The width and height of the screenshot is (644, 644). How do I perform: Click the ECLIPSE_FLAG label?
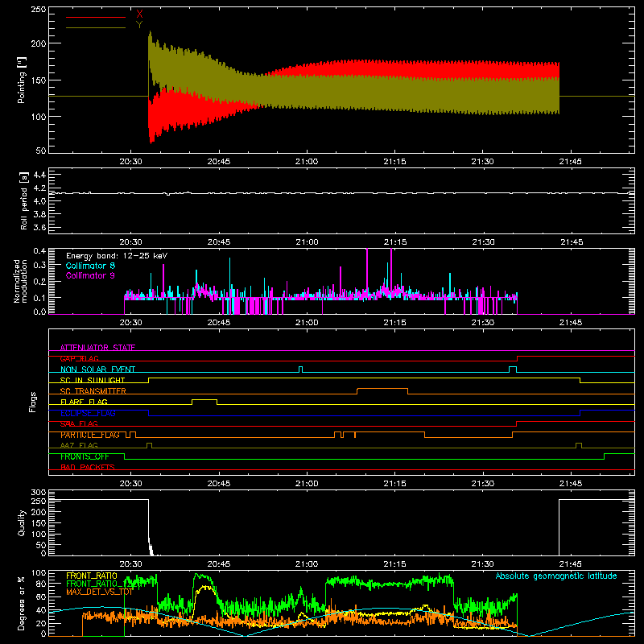(88, 413)
